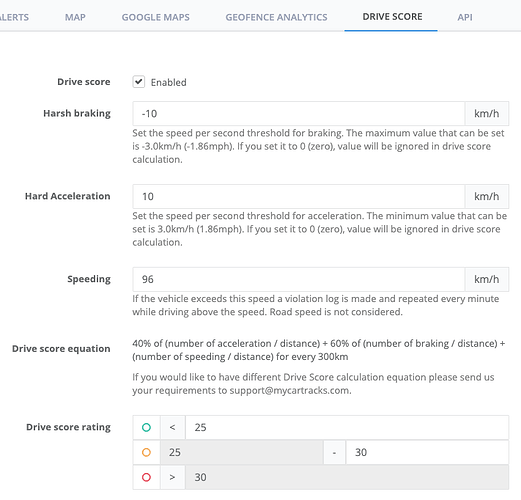Click the Speeding threshold input field
Viewport: 521px width, 500px height.
299,279
